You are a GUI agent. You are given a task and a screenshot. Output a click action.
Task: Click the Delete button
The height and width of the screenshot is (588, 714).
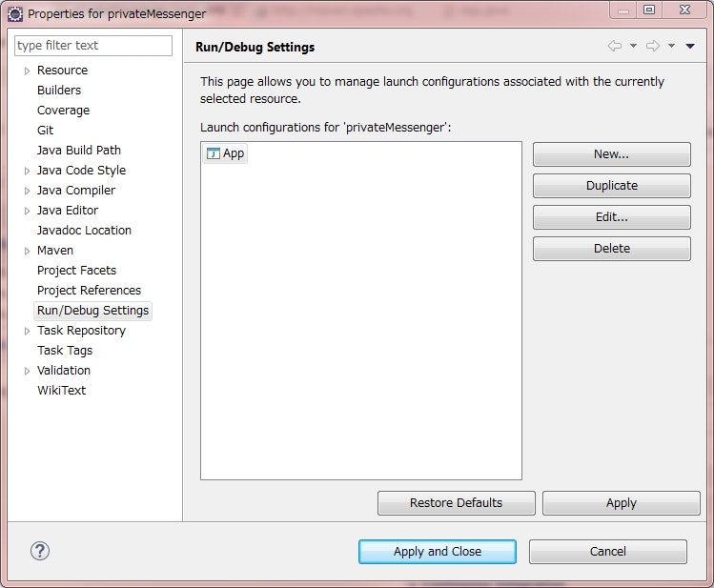point(612,249)
